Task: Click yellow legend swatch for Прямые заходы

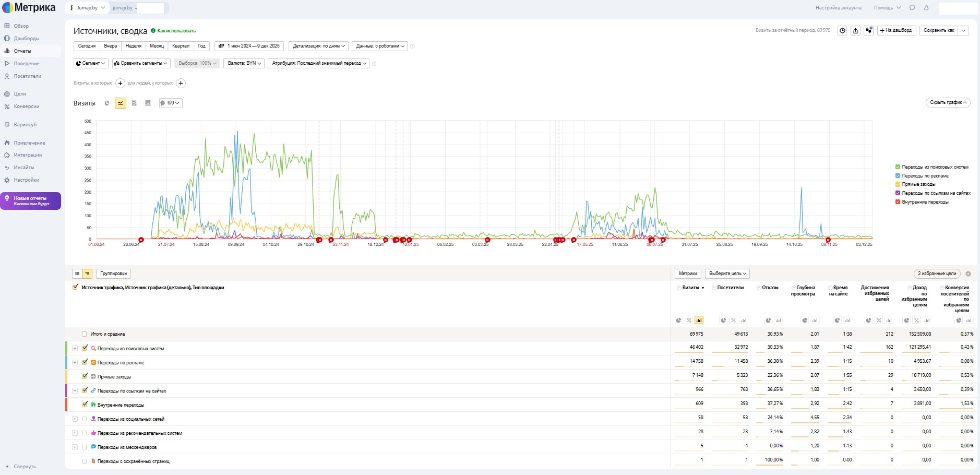Action: click(898, 184)
